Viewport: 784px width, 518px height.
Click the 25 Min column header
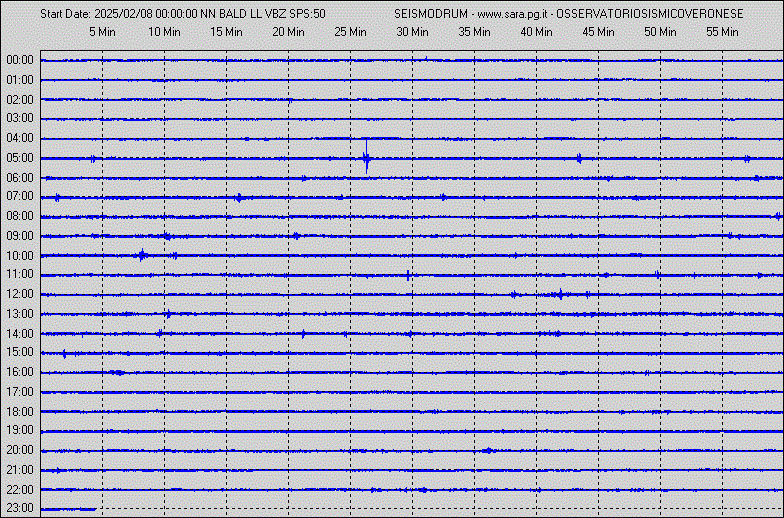click(350, 32)
